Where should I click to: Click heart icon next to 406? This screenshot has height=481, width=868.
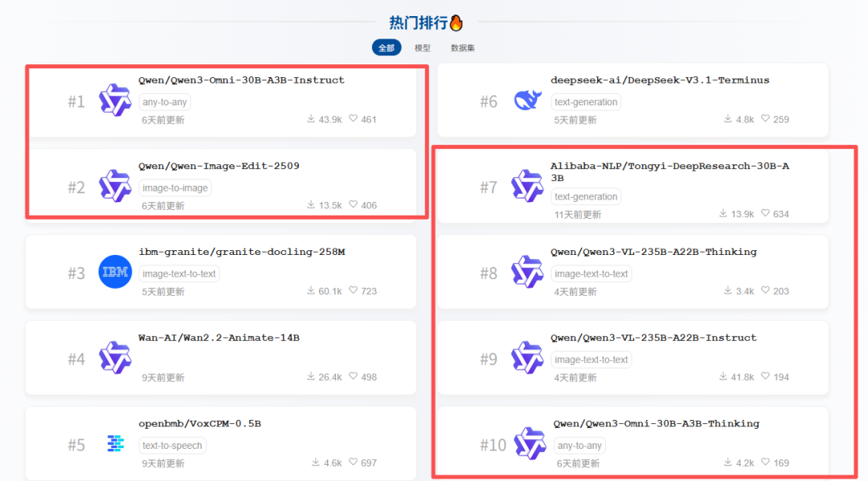click(353, 204)
